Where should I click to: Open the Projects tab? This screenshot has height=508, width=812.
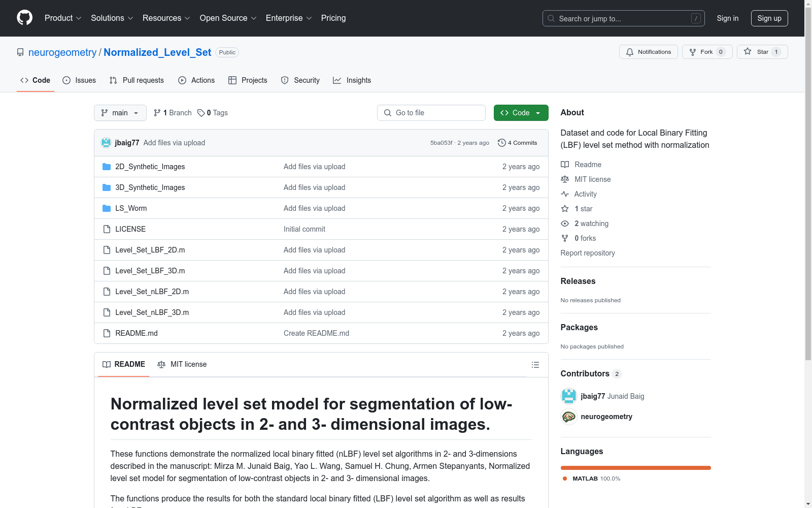coord(248,80)
